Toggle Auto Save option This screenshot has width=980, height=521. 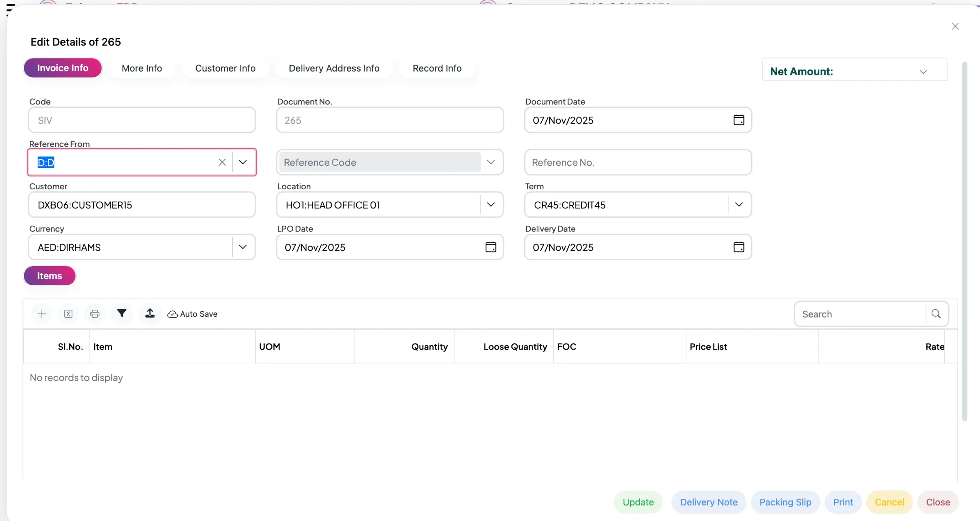click(193, 314)
